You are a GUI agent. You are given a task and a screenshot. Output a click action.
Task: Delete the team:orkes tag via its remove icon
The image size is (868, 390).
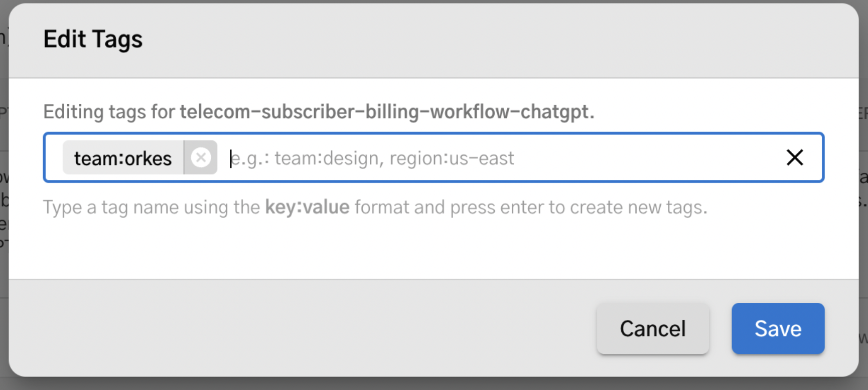pos(201,157)
